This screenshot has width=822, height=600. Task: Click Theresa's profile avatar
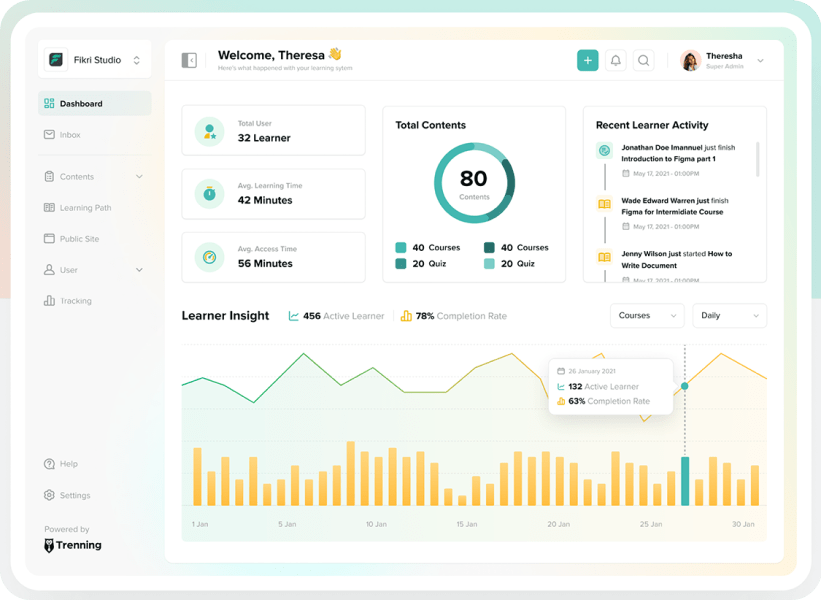tap(690, 60)
